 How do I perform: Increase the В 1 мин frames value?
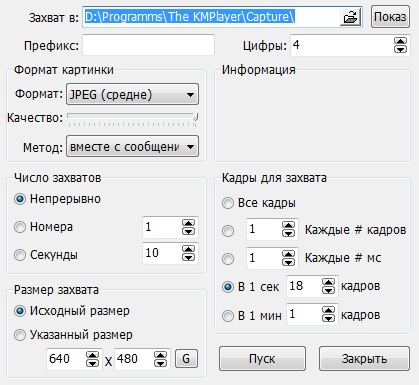pyautogui.click(x=328, y=310)
